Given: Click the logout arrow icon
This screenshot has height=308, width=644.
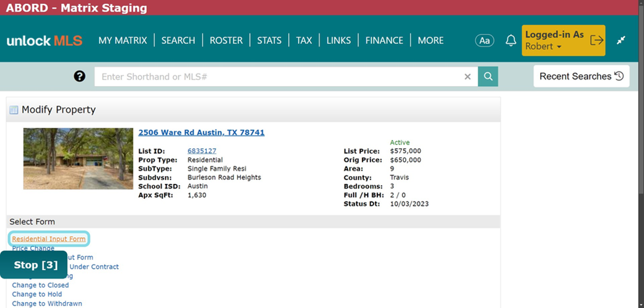Looking at the screenshot, I should tap(596, 40).
